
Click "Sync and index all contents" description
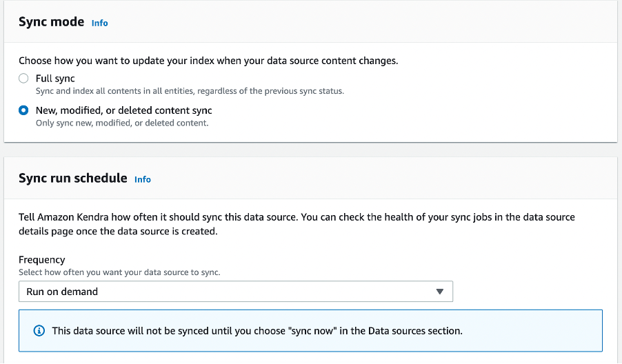pyautogui.click(x=190, y=91)
